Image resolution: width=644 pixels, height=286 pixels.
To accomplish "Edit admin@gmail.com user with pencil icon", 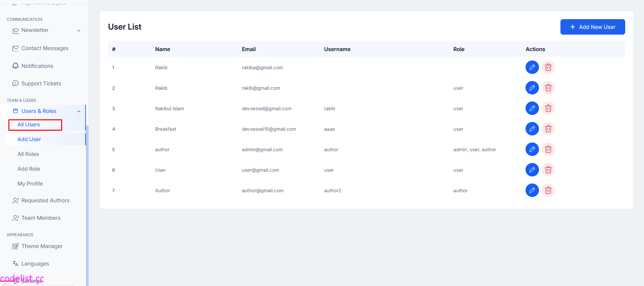I will (x=532, y=149).
